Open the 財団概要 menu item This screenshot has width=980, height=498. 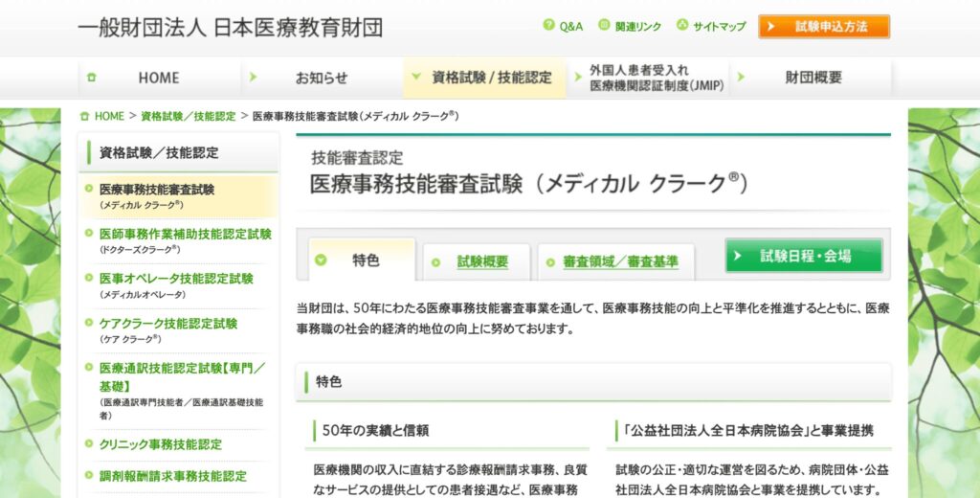coord(811,78)
